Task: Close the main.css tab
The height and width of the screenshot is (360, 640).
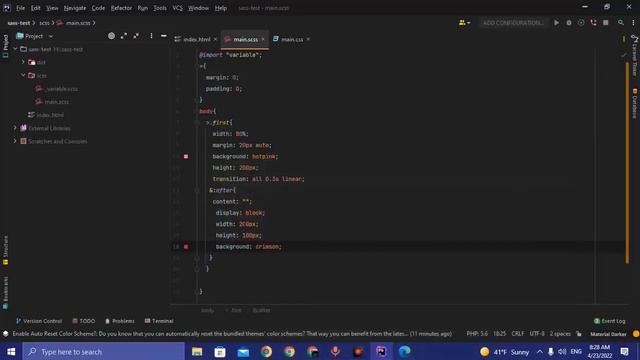Action: pyautogui.click(x=308, y=39)
